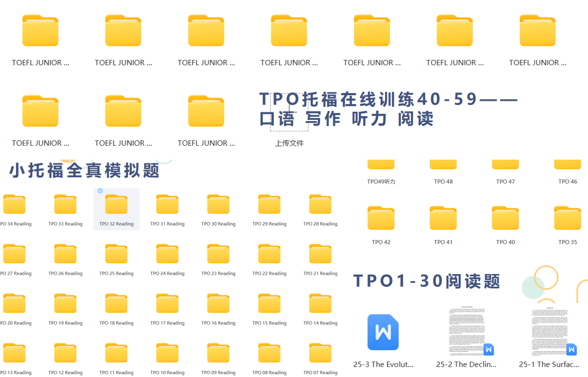This screenshot has width=588, height=377.
Task: Click the TPO49听力 folder name
Action: pyautogui.click(x=381, y=182)
